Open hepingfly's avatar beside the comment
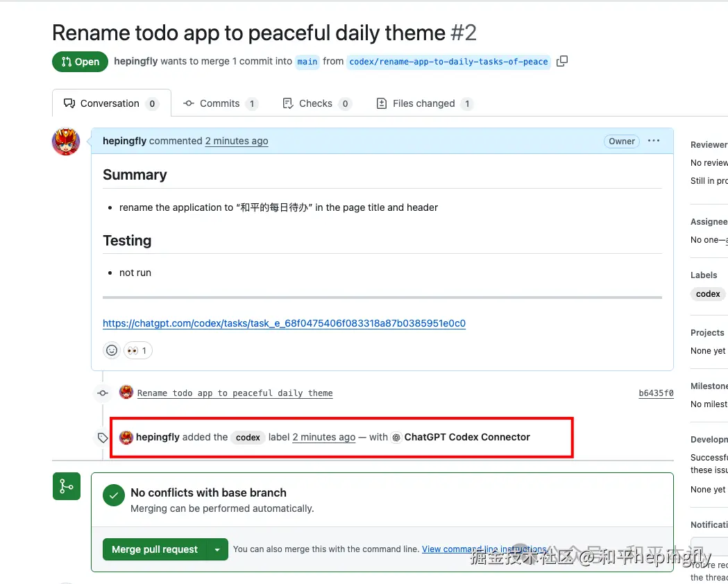The width and height of the screenshot is (728, 584). [66, 141]
